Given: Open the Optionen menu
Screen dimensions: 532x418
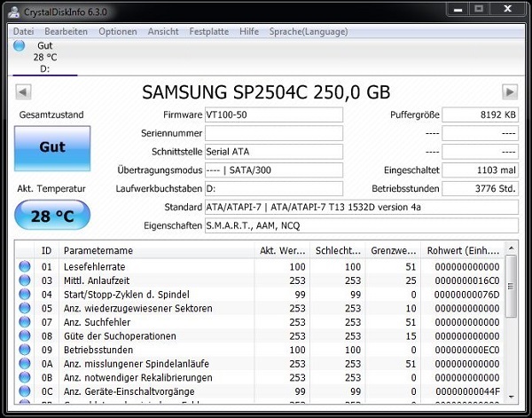Looking at the screenshot, I should (118, 32).
